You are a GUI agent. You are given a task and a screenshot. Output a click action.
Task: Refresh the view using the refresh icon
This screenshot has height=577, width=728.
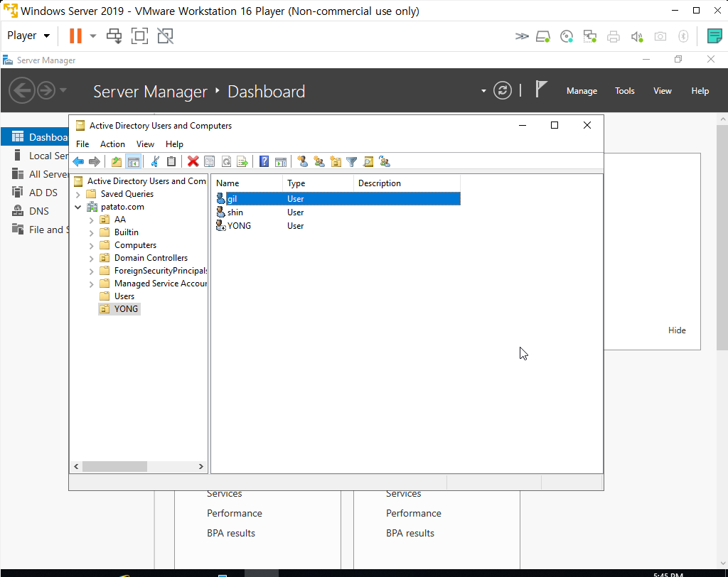pyautogui.click(x=226, y=161)
